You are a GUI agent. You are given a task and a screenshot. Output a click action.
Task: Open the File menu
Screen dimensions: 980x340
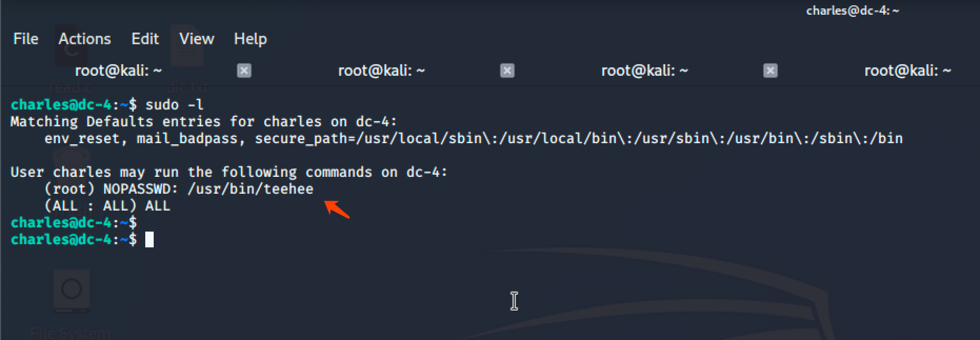pyautogui.click(x=26, y=39)
